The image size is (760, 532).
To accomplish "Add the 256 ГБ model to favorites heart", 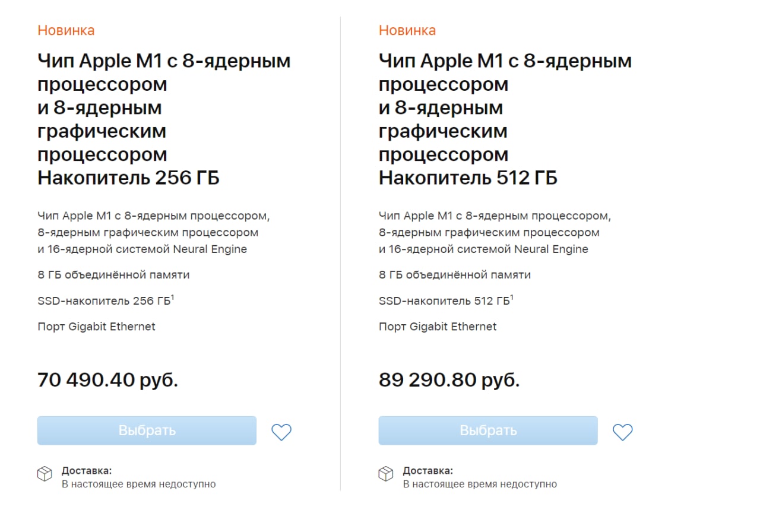I will click(x=281, y=432).
